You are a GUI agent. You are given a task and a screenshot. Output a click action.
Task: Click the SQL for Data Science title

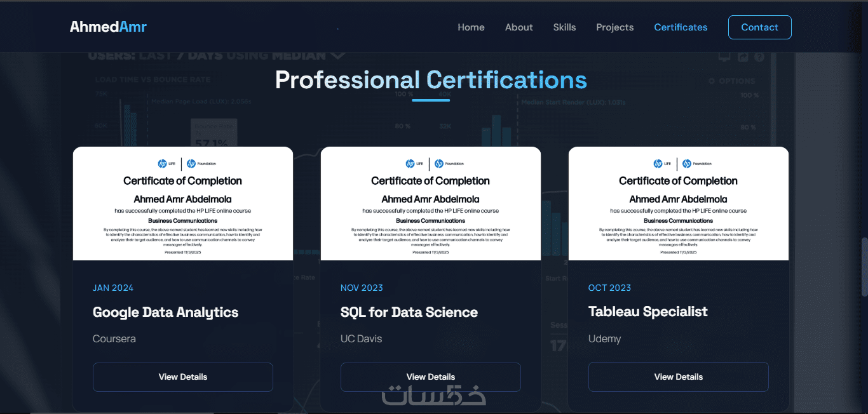(409, 312)
